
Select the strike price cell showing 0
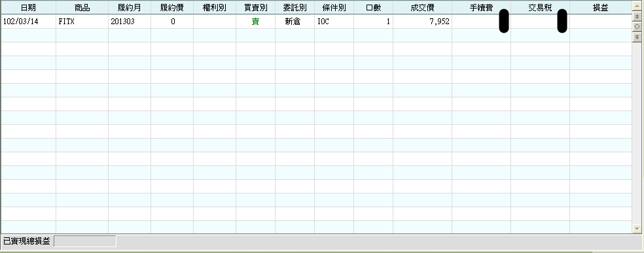(172, 22)
